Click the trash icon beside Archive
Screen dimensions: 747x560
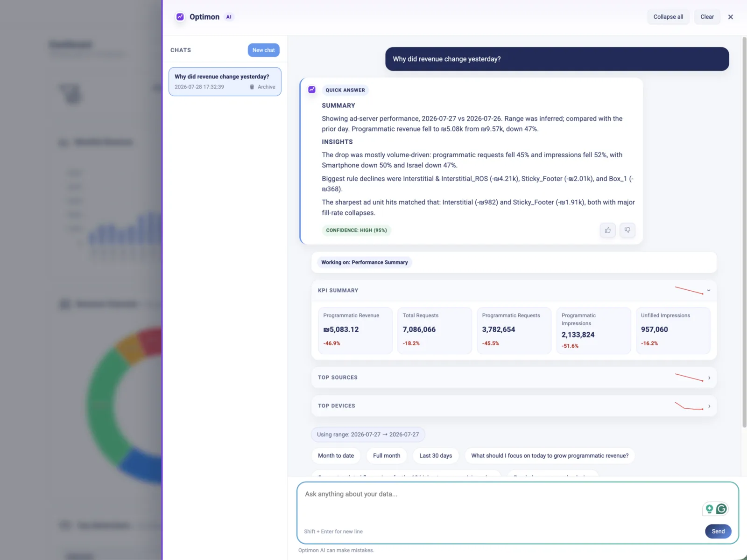point(252,87)
